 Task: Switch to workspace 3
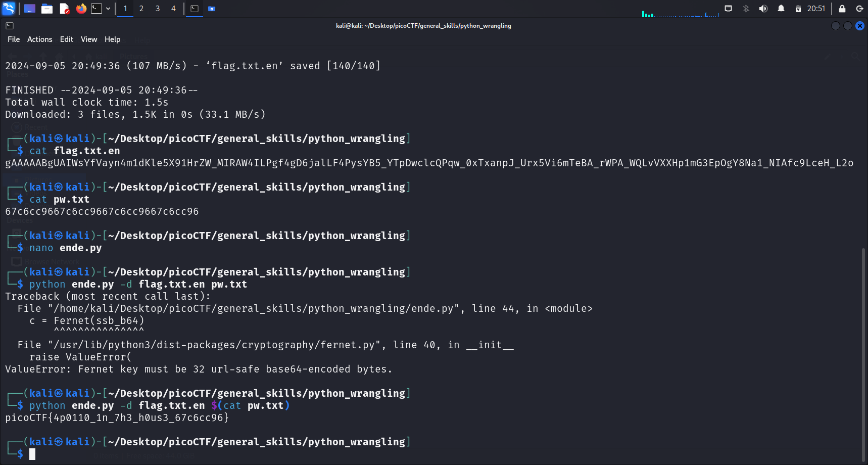click(158, 9)
